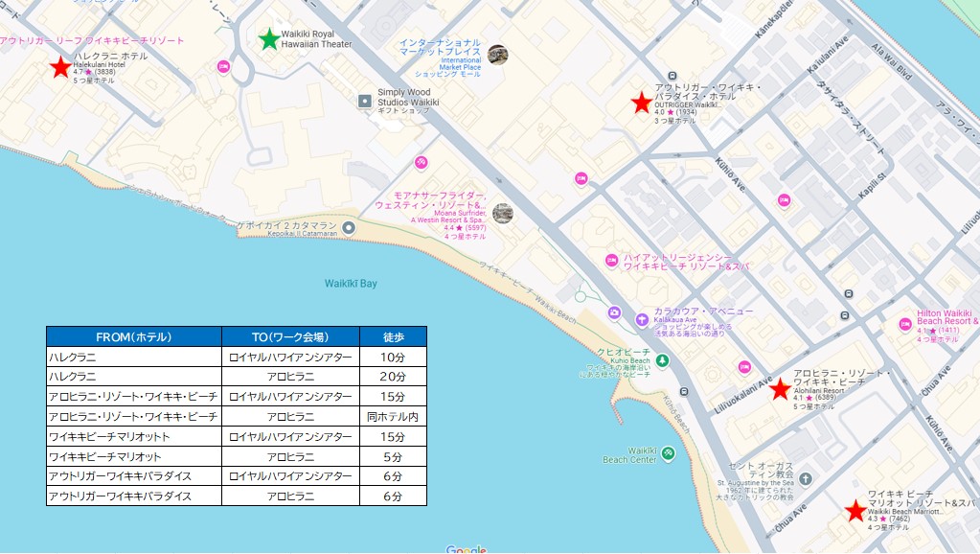
Task: Open the purple camera pin near Waikiki Beach
Action: pyautogui.click(x=614, y=312)
